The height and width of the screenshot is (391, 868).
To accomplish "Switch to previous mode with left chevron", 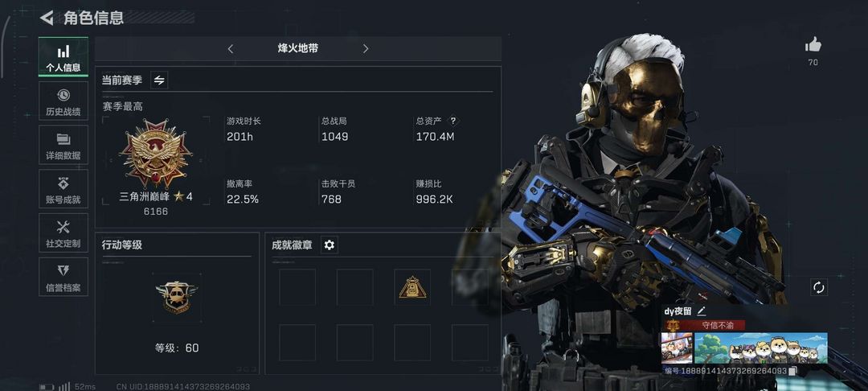I will pos(231,49).
